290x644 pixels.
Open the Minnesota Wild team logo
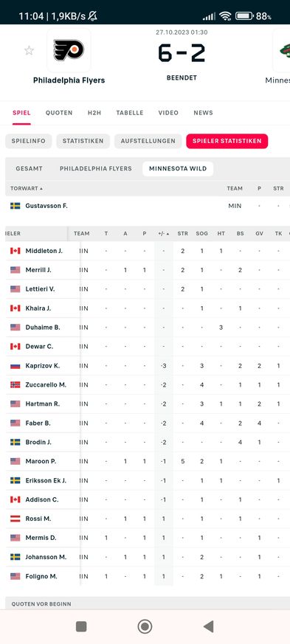click(282, 50)
